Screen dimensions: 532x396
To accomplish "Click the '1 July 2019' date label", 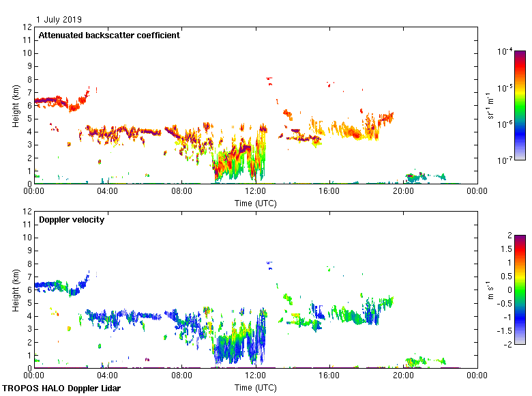I will point(60,19).
